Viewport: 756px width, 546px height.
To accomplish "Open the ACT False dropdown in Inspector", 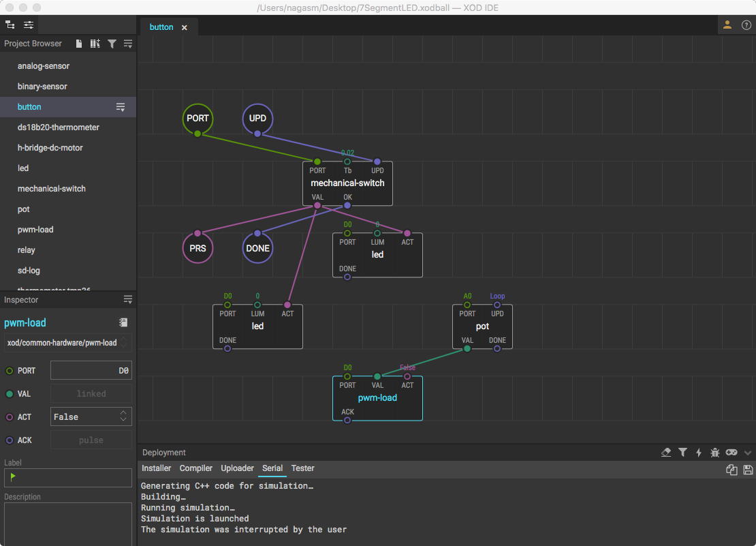I will (91, 416).
